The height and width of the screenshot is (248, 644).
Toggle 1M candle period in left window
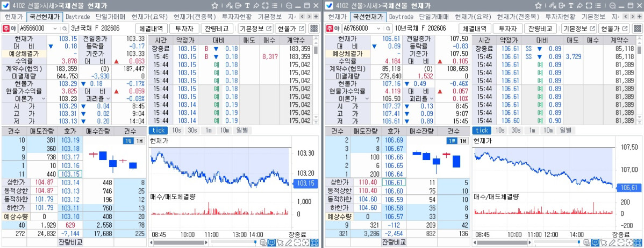point(139,141)
